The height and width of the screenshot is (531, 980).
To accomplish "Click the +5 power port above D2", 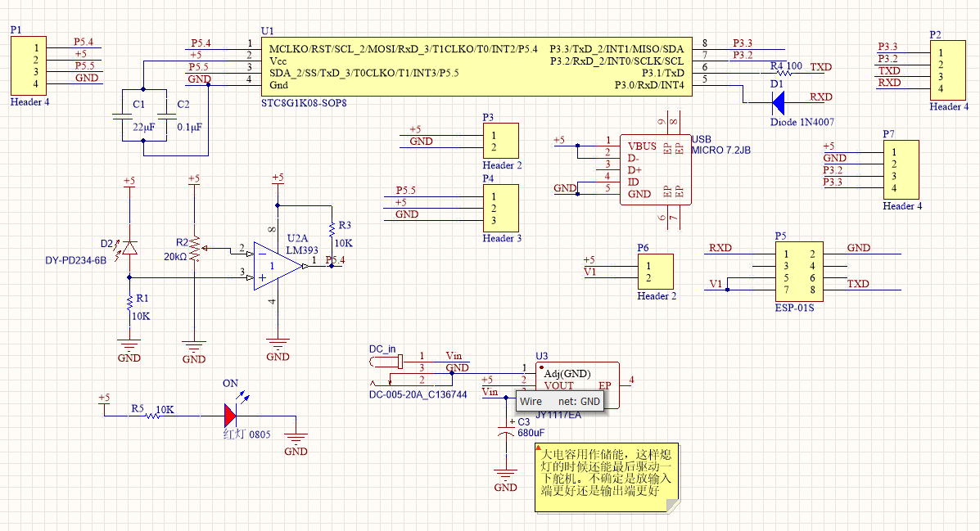I will 129,182.
